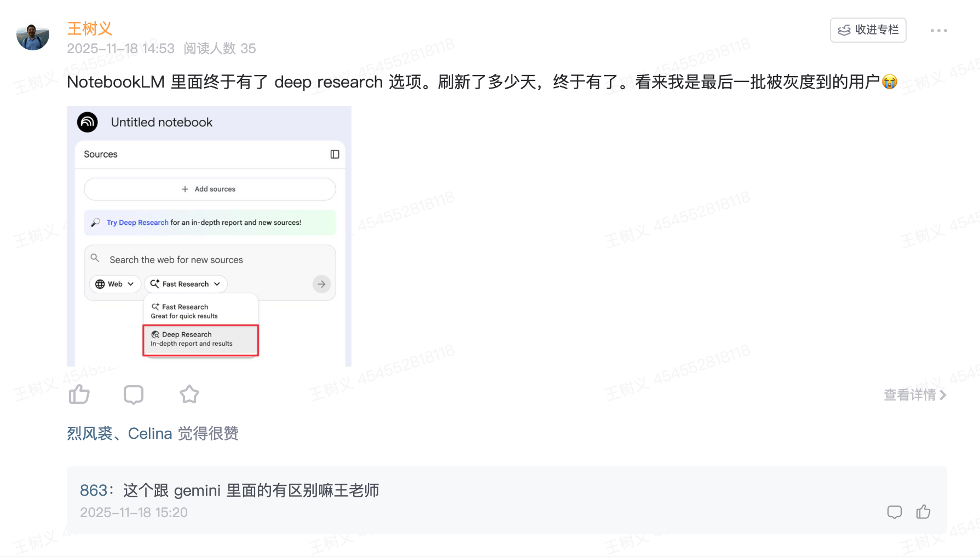
Task: Like the post with thumbs-up icon
Action: [79, 394]
